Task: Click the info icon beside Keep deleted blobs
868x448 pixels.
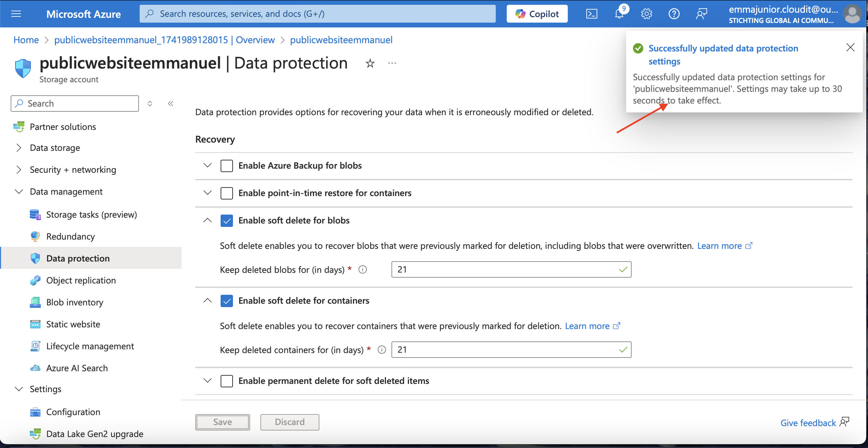Action: point(363,270)
